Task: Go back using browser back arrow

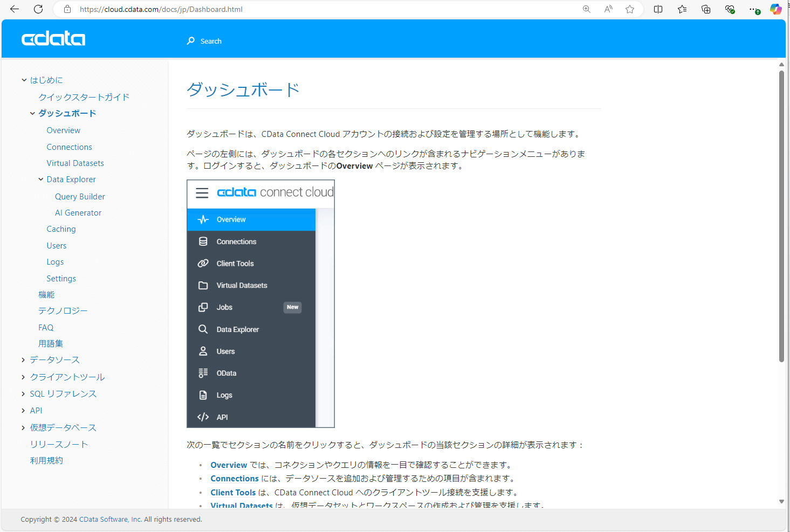Action: (x=15, y=9)
